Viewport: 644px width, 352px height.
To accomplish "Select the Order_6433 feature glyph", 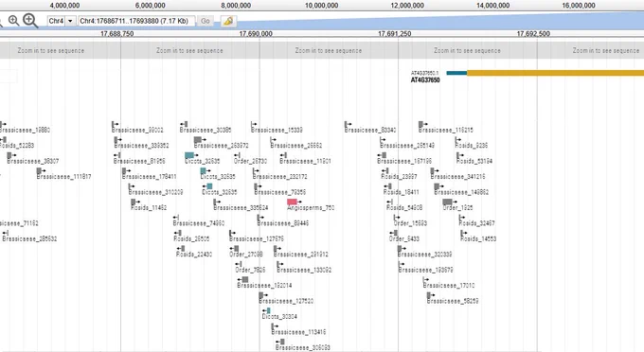I will pyautogui.click(x=396, y=233).
